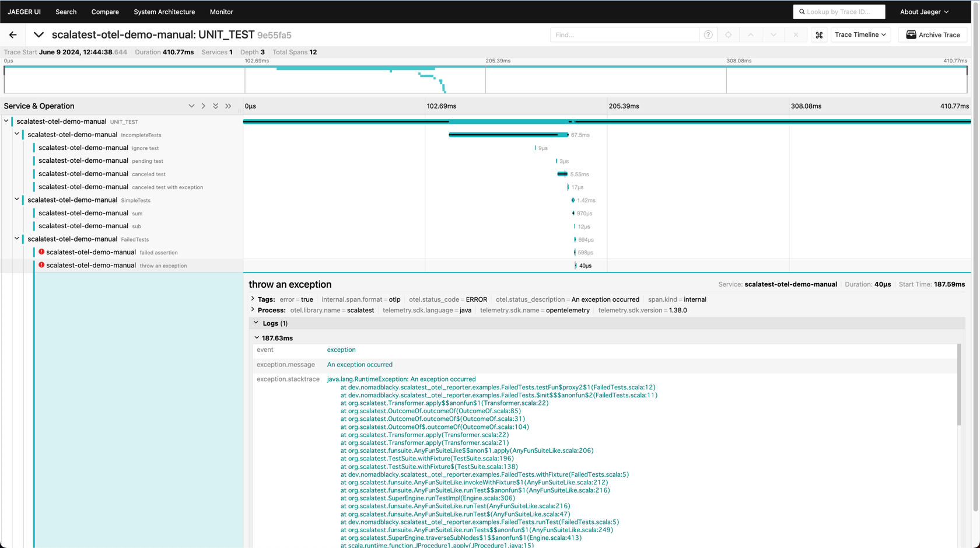Focus the Lookup by Trace ID field
Screen dimensions: 980x548
coord(839,12)
